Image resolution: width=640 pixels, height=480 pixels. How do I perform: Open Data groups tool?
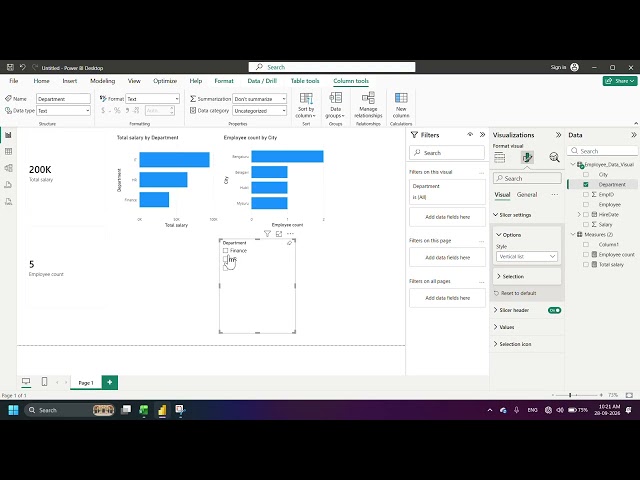tap(335, 105)
